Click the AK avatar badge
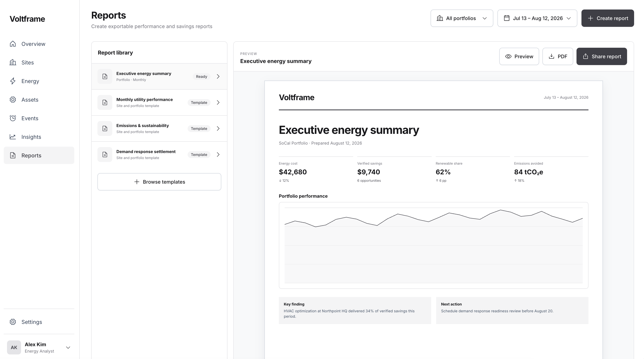Viewport: 644px width, 359px height. (14, 347)
